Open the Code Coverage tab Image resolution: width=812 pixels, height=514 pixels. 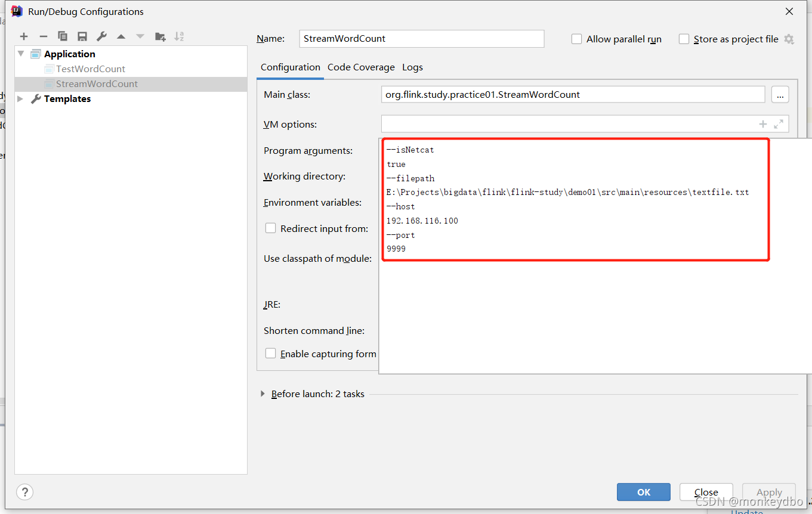[361, 67]
